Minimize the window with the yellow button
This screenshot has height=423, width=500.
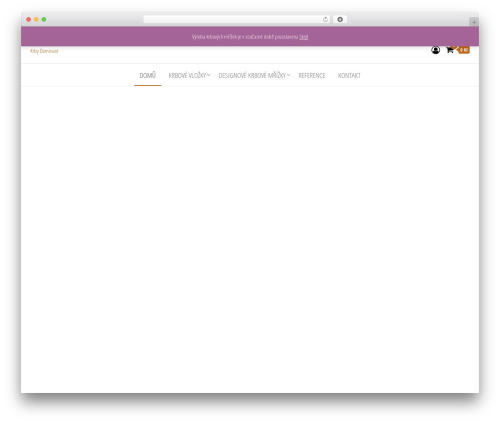click(x=36, y=19)
